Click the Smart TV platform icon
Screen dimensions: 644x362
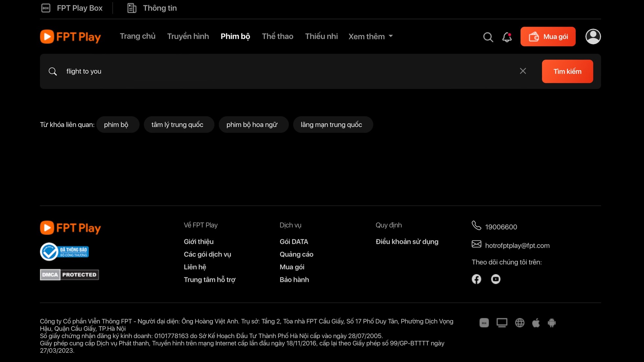point(502,323)
